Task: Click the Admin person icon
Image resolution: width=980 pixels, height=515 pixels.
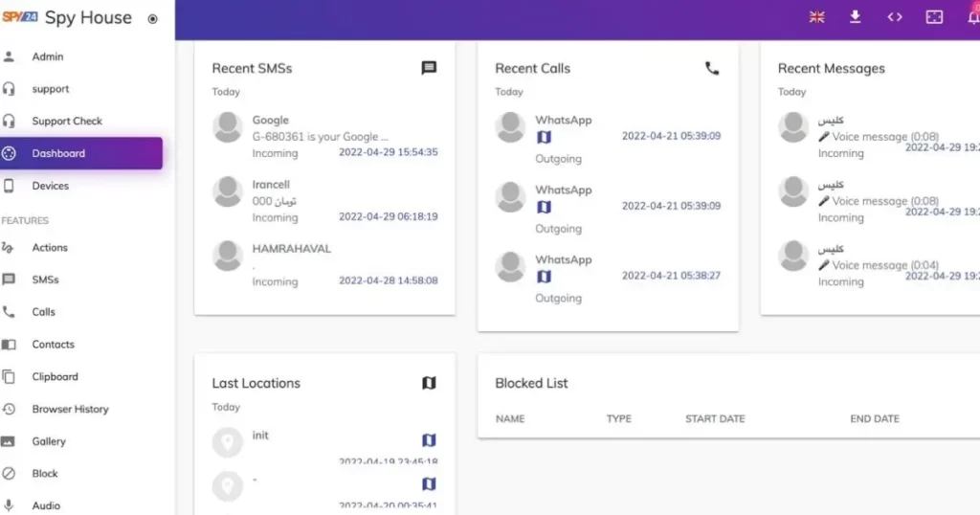Action: [x=9, y=56]
